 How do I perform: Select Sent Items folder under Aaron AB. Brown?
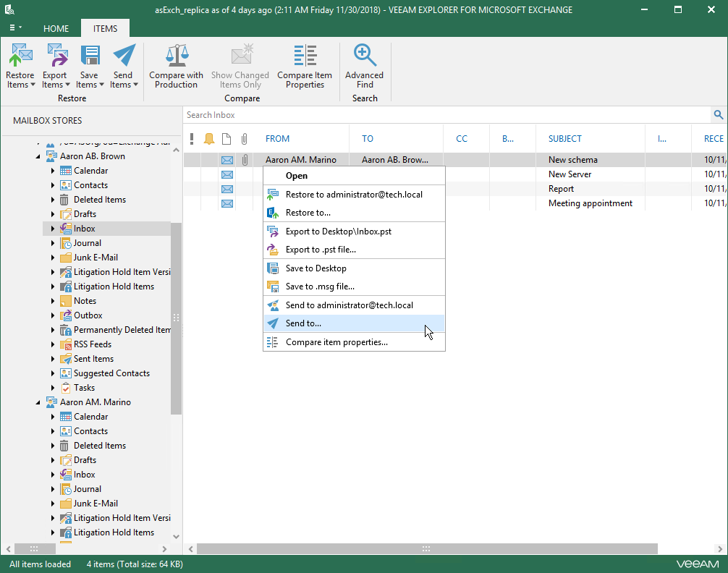(93, 359)
